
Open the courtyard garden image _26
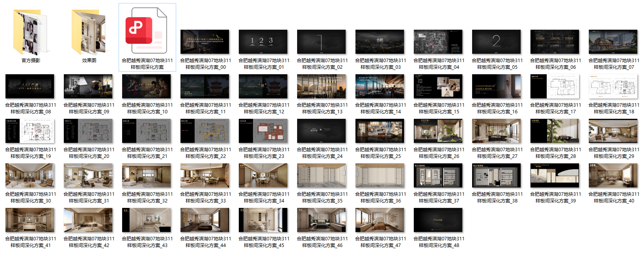(438, 131)
